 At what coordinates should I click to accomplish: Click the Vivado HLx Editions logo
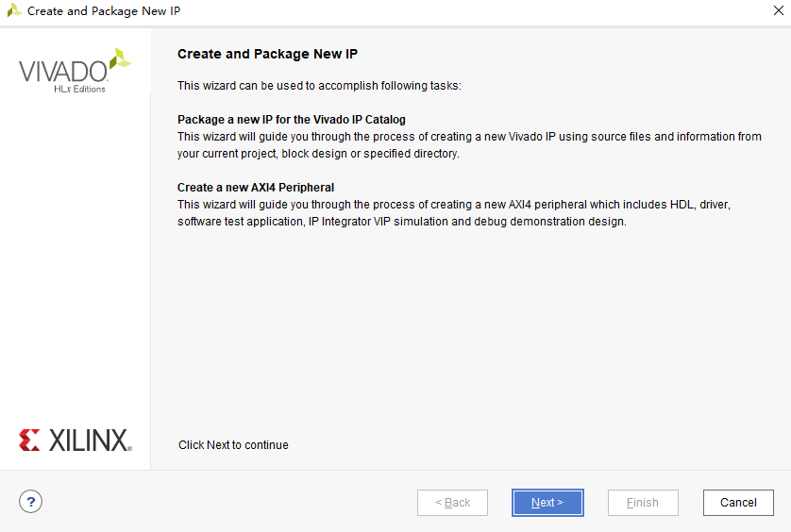(x=76, y=71)
